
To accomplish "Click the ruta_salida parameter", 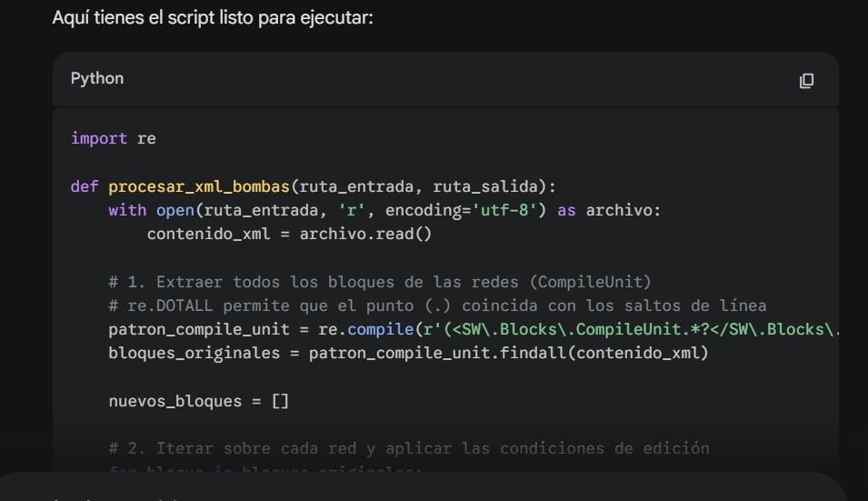I will [486, 186].
